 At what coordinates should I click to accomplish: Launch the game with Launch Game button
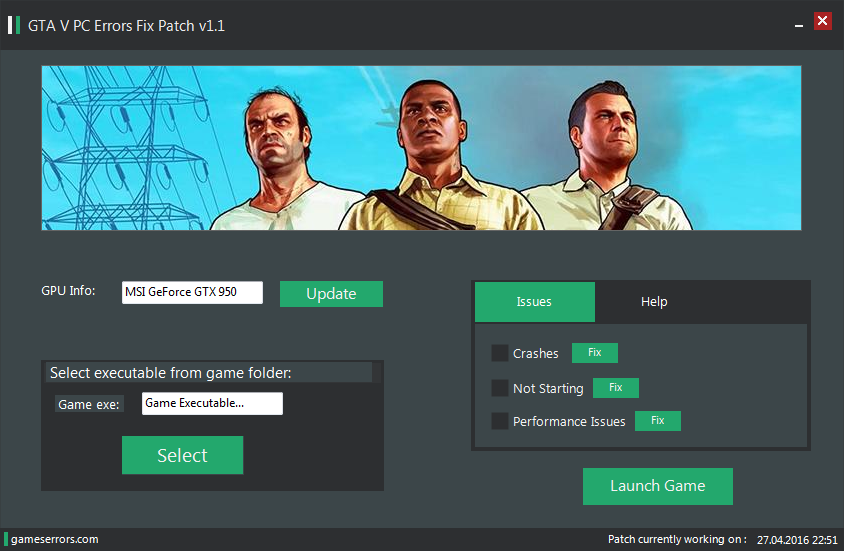658,486
